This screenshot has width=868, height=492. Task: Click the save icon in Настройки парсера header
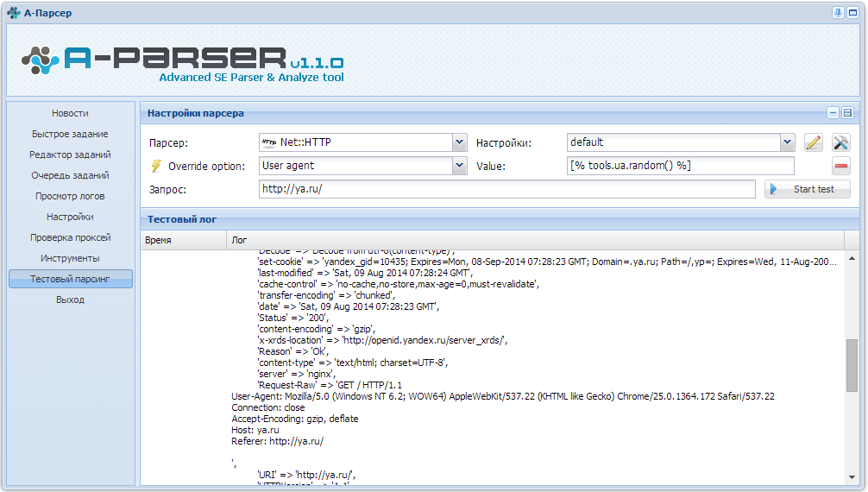(x=847, y=113)
